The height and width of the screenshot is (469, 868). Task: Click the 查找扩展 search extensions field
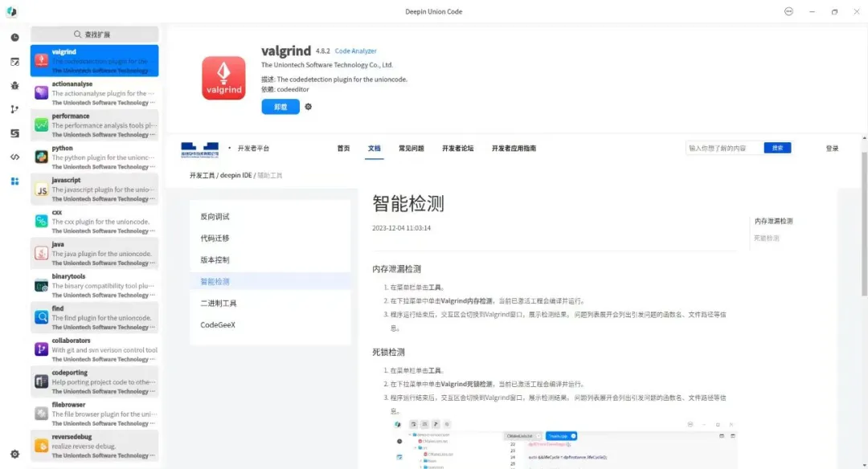tap(95, 35)
